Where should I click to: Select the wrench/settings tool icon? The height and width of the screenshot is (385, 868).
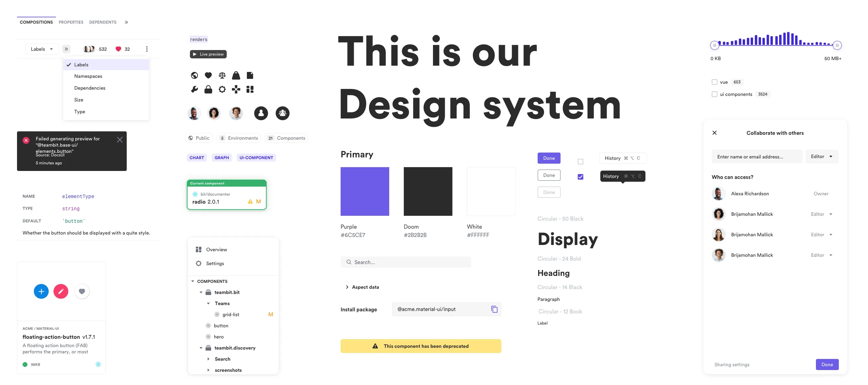click(x=194, y=89)
